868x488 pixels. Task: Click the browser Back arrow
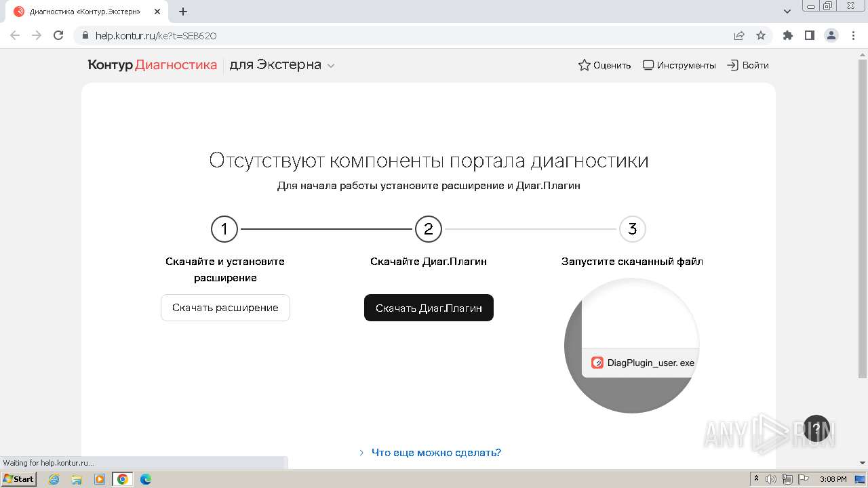(15, 36)
